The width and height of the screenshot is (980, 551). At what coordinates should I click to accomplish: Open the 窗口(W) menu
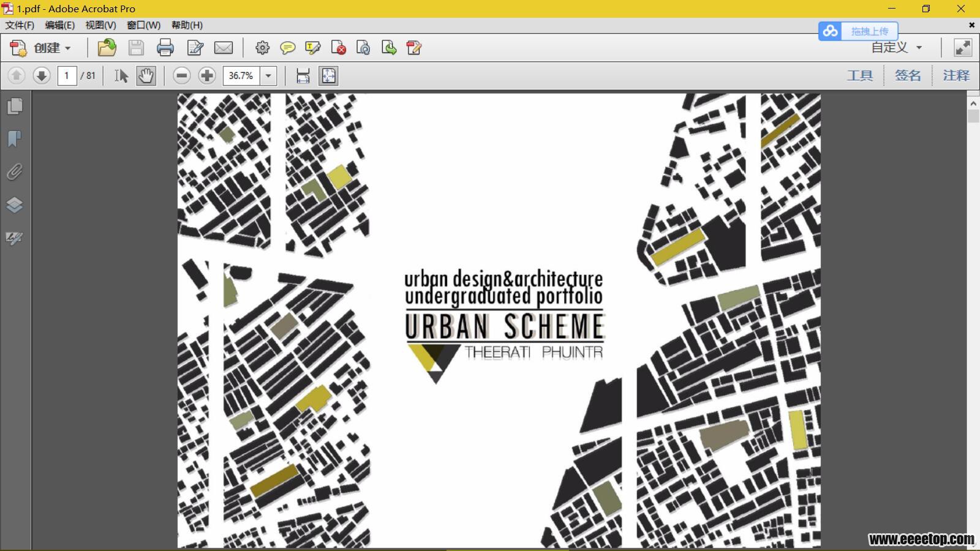[143, 25]
